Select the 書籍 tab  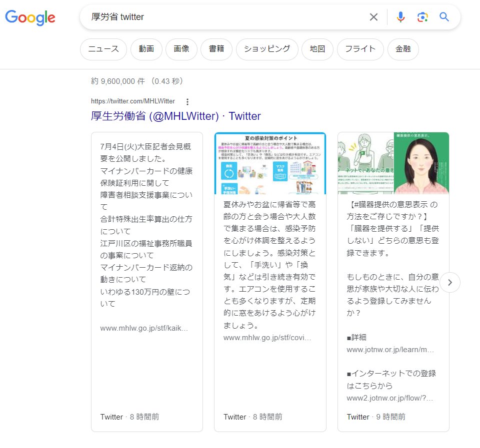tap(216, 49)
